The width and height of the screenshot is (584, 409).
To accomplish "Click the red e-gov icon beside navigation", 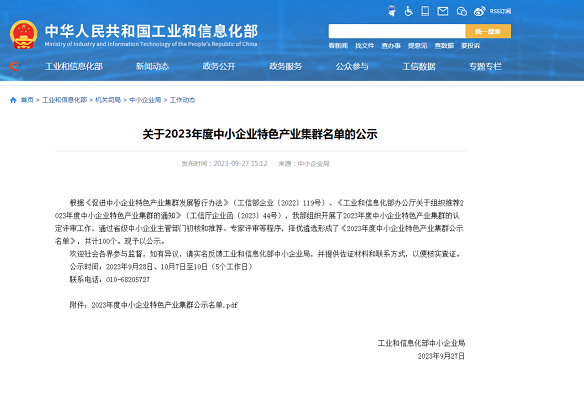I will tap(15, 66).
